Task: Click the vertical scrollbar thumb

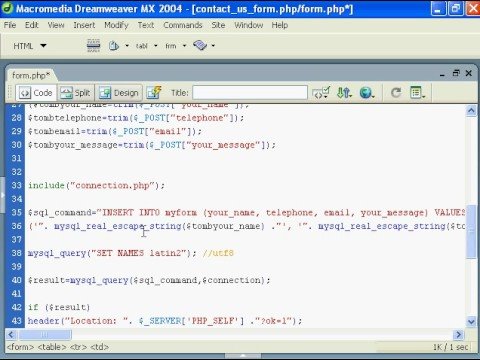Action: (471, 231)
